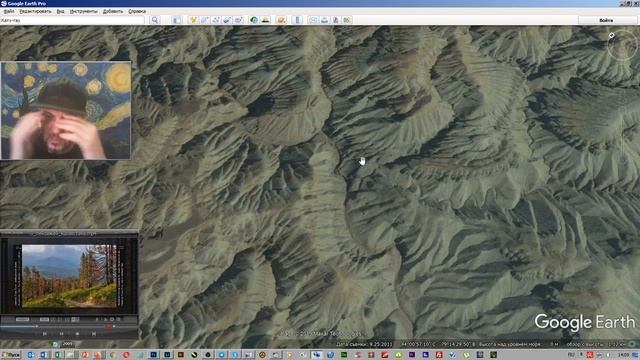Viewport: 640px width, 360px height.
Task: Open the Добавить menu
Action: pos(113,11)
